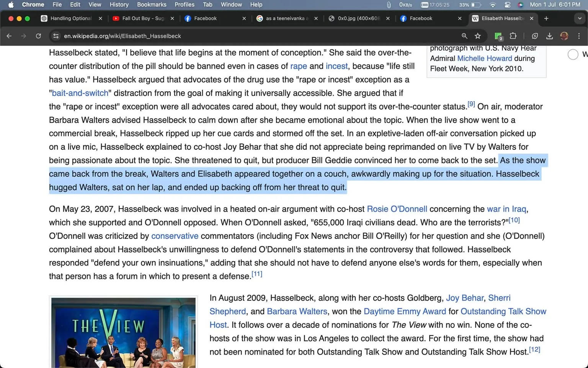Image resolution: width=588 pixels, height=368 pixels.
Task: Open the View menu
Action: [x=95, y=5]
